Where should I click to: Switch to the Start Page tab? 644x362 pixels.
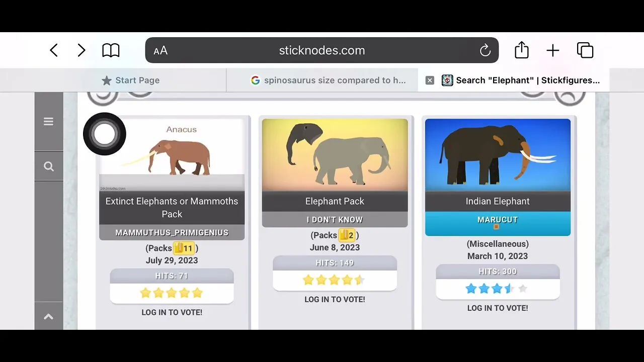[131, 80]
